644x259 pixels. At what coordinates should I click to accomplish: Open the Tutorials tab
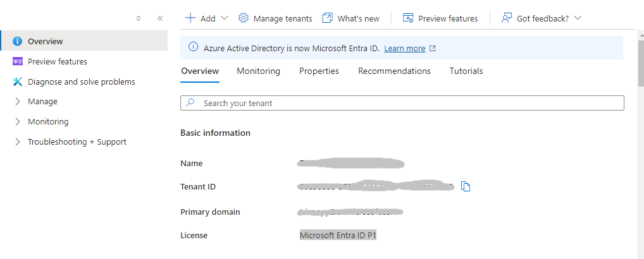pyautogui.click(x=466, y=71)
